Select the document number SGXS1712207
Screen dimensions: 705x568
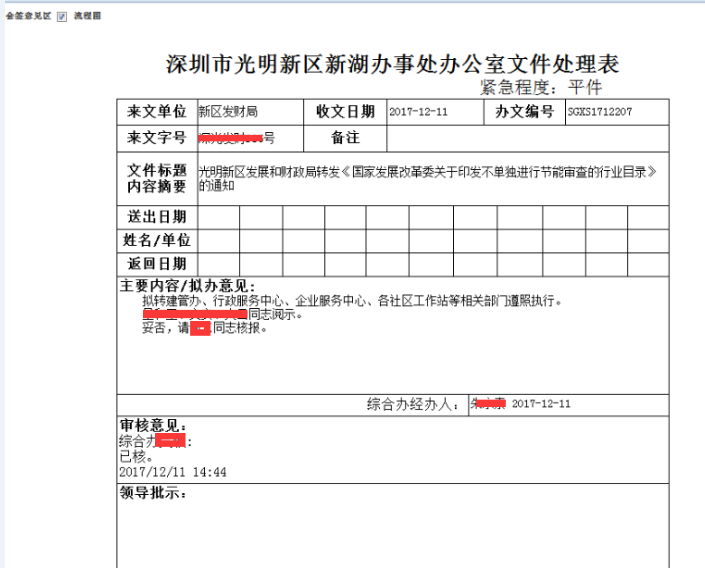pyautogui.click(x=599, y=112)
